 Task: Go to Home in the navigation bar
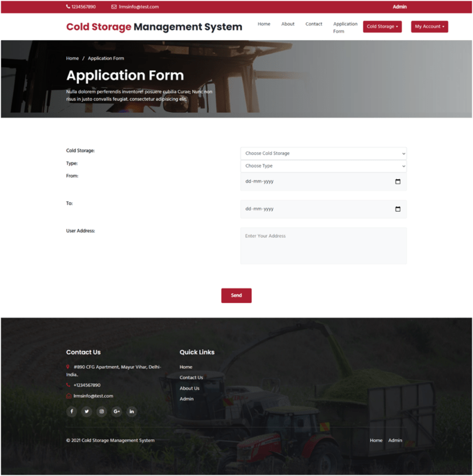coord(264,24)
